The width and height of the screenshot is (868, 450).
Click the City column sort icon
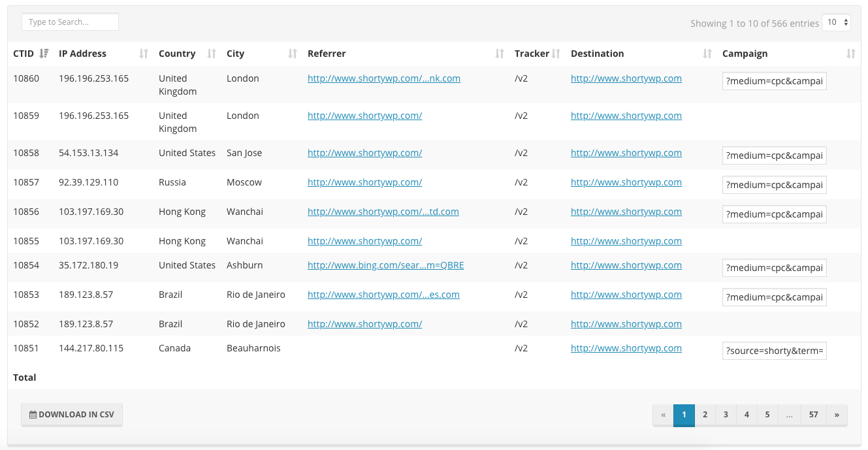pos(293,54)
